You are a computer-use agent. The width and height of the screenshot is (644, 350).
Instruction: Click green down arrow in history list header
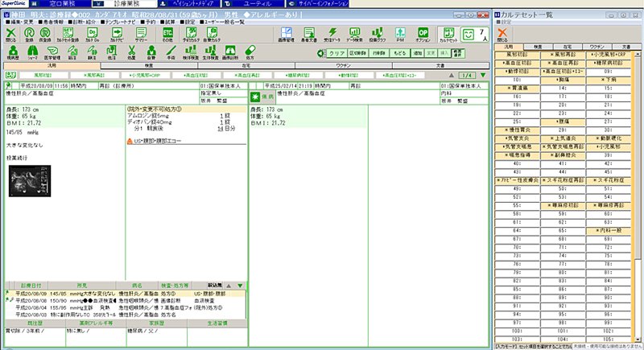coord(240,286)
